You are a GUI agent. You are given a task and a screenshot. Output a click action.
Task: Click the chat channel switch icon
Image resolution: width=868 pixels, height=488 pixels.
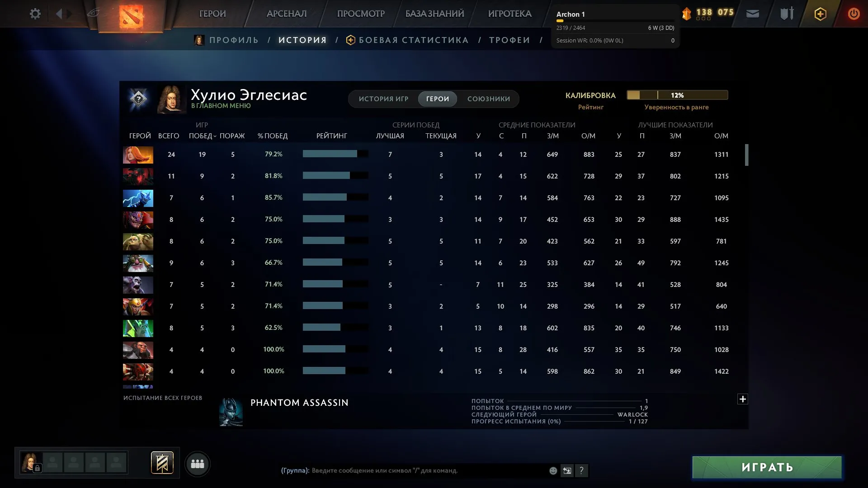(x=567, y=470)
